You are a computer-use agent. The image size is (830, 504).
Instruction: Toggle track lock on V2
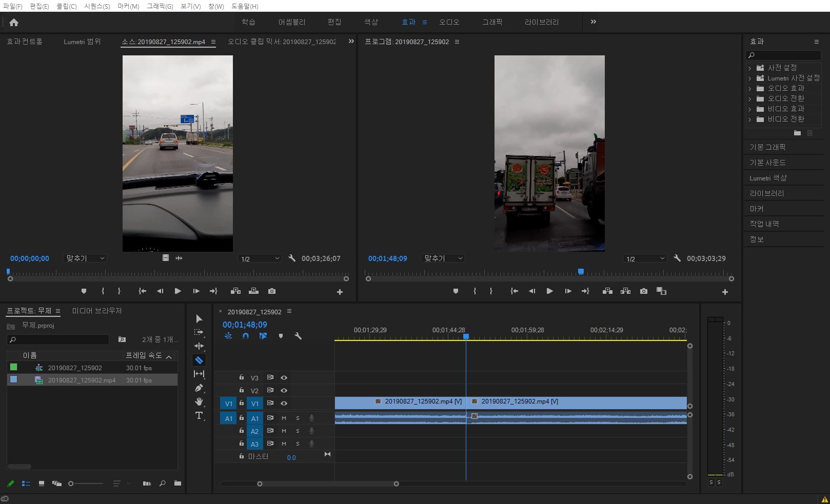click(x=241, y=390)
